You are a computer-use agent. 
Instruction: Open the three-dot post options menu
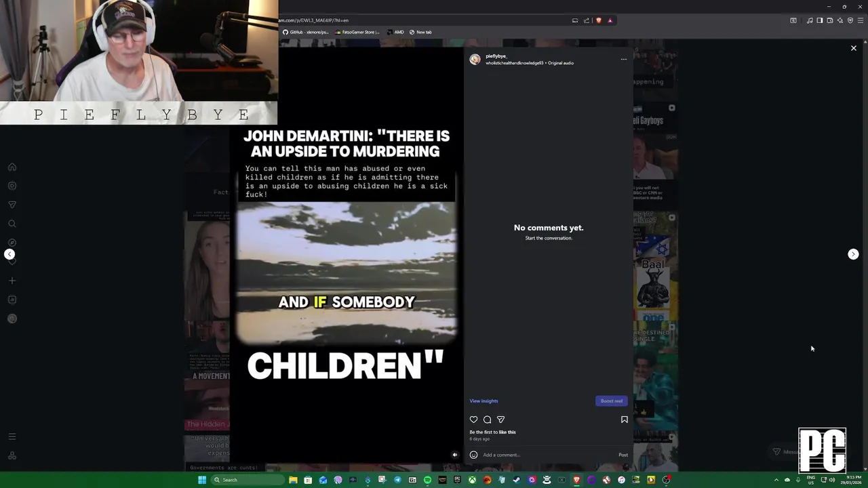pyautogui.click(x=623, y=59)
